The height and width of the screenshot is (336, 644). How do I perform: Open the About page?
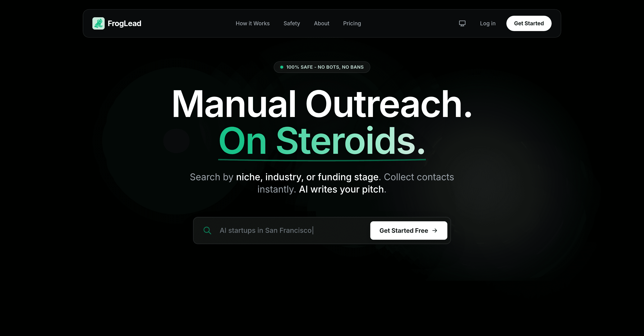(321, 23)
